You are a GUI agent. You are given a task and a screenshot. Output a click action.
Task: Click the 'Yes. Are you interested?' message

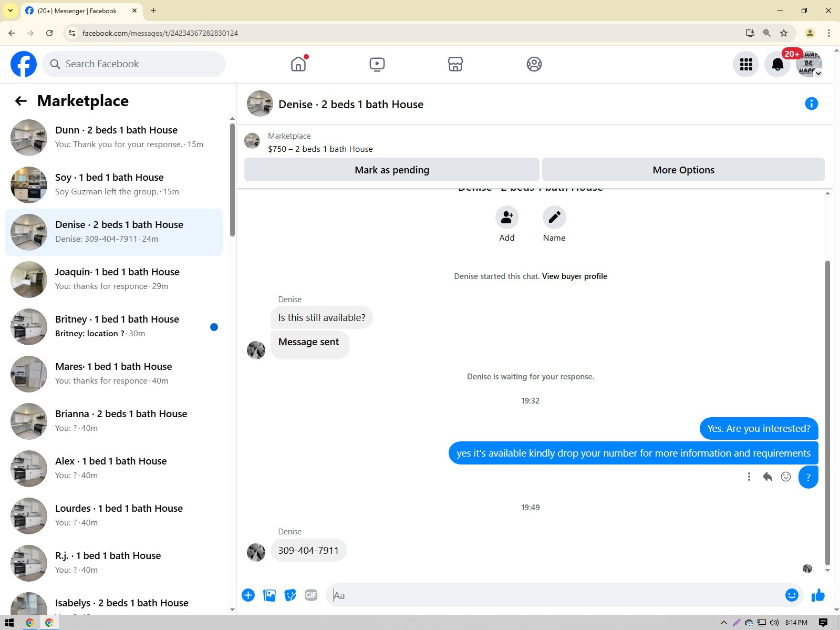coord(759,429)
